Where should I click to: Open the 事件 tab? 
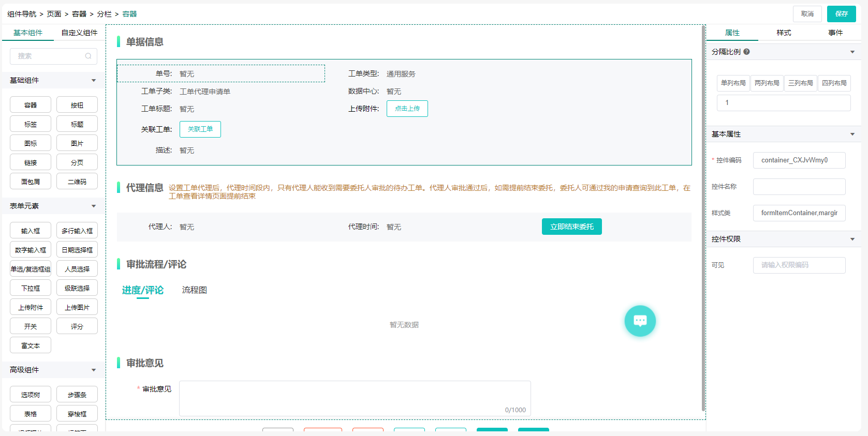835,33
